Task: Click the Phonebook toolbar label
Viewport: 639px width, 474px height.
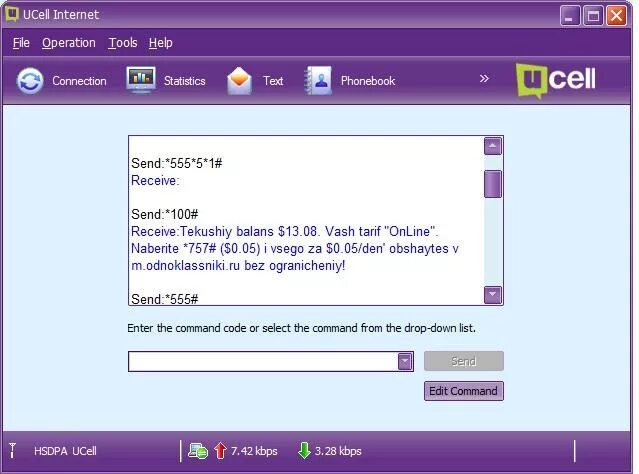Action: [x=368, y=81]
